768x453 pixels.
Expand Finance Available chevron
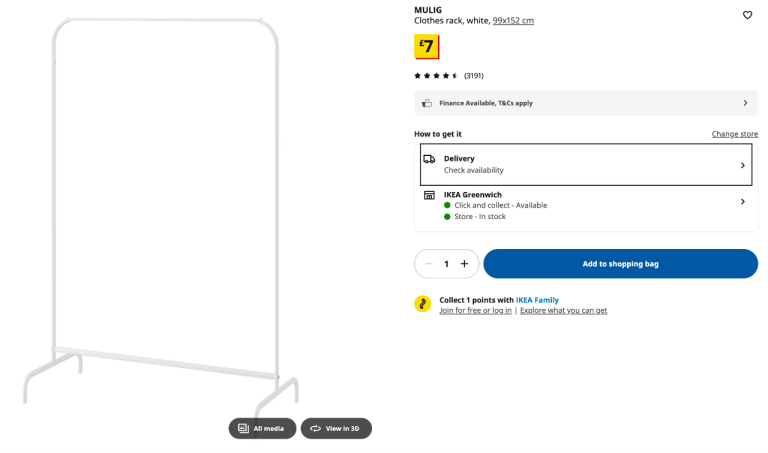[x=745, y=103]
